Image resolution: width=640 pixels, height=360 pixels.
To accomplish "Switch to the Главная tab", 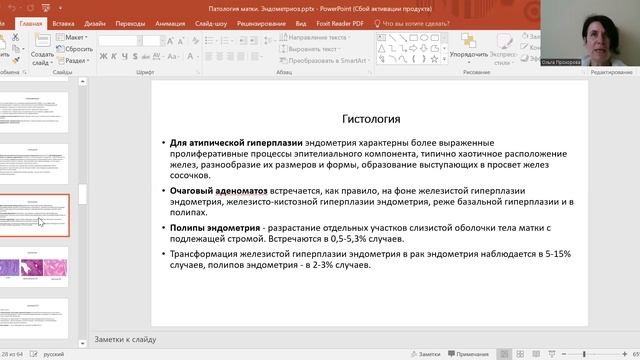I will (x=31, y=24).
